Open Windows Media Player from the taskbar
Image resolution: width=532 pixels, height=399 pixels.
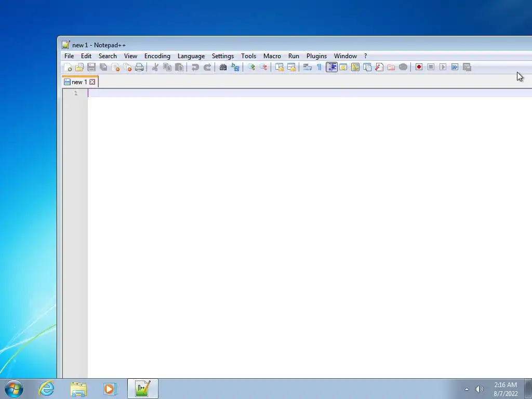coord(110,389)
